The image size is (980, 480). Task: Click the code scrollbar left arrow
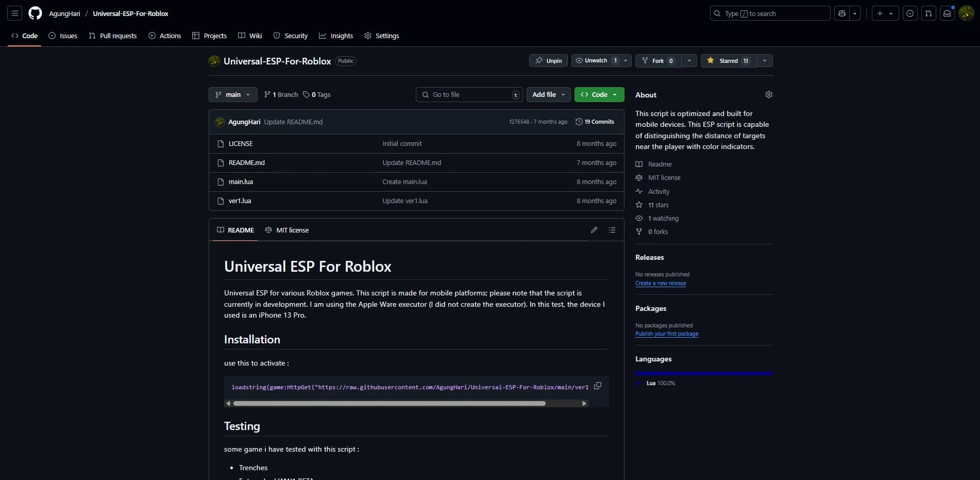click(x=228, y=403)
